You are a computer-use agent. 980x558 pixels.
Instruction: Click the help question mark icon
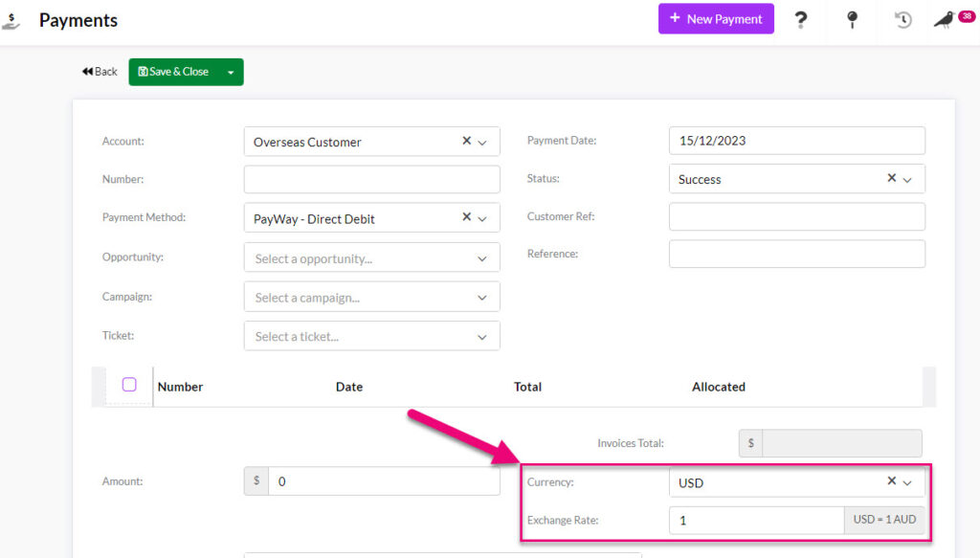click(x=801, y=20)
